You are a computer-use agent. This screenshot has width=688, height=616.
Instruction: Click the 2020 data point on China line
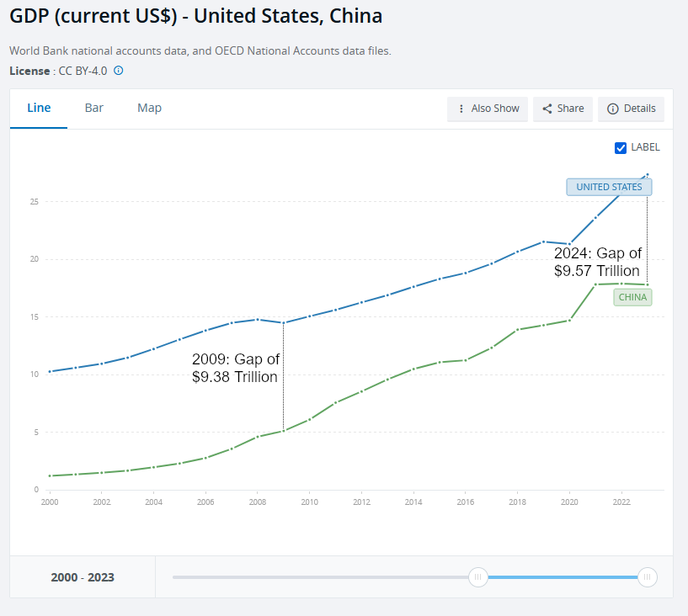tap(569, 321)
